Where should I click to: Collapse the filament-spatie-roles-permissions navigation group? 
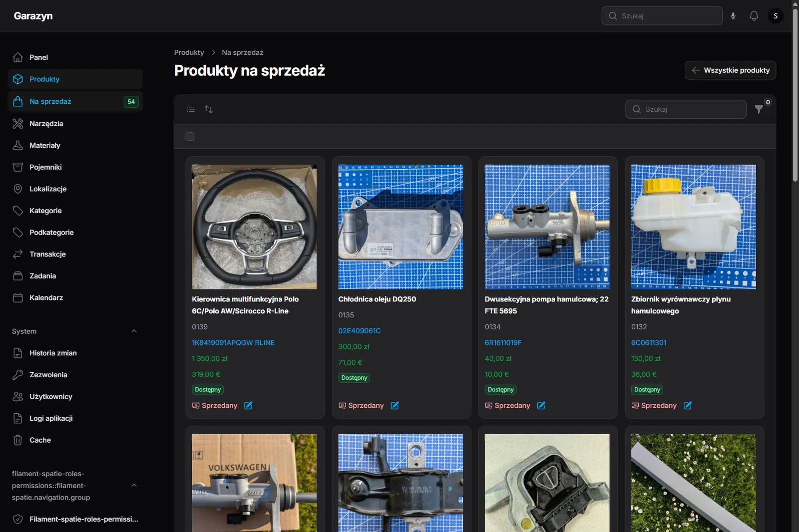[x=134, y=485]
